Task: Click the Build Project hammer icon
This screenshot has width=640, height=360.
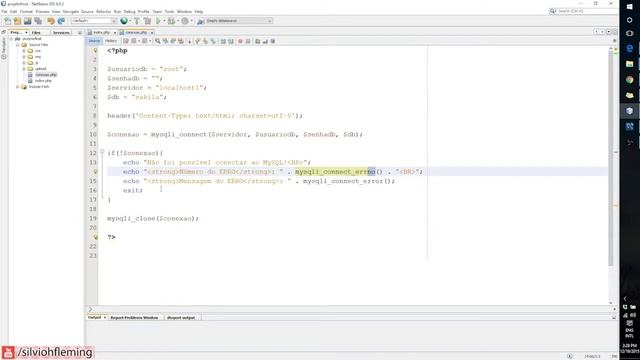Action: 137,21
